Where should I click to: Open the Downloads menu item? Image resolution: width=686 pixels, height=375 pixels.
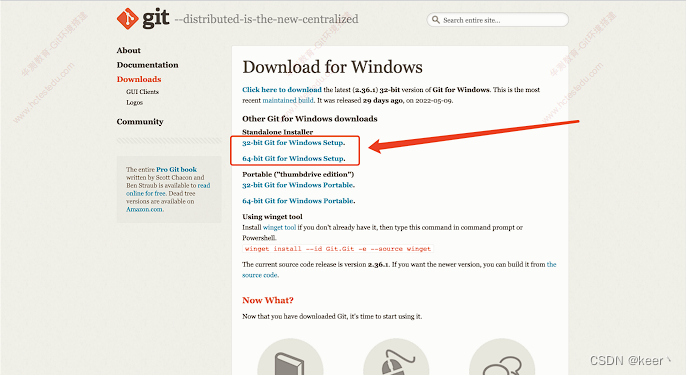(x=139, y=79)
